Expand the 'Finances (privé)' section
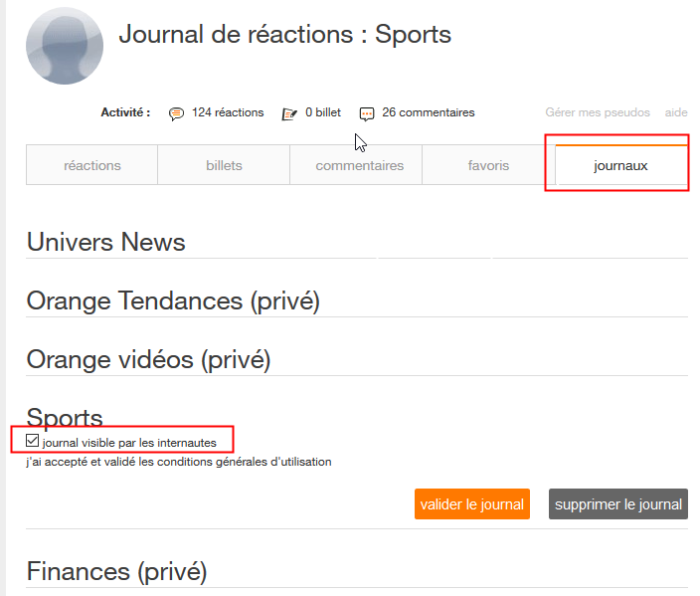The height and width of the screenshot is (596, 700). [116, 571]
